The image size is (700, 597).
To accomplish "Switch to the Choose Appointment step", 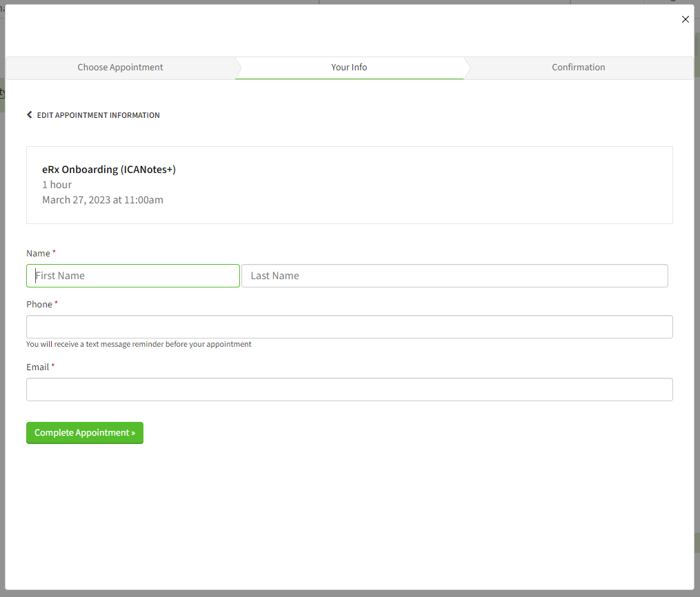I will pyautogui.click(x=120, y=68).
